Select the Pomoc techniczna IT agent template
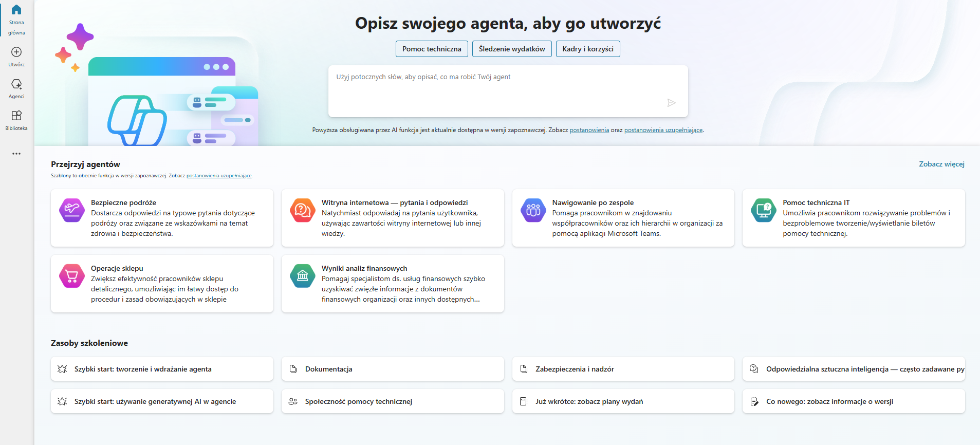Screen dimensions: 980x445 tap(853, 218)
